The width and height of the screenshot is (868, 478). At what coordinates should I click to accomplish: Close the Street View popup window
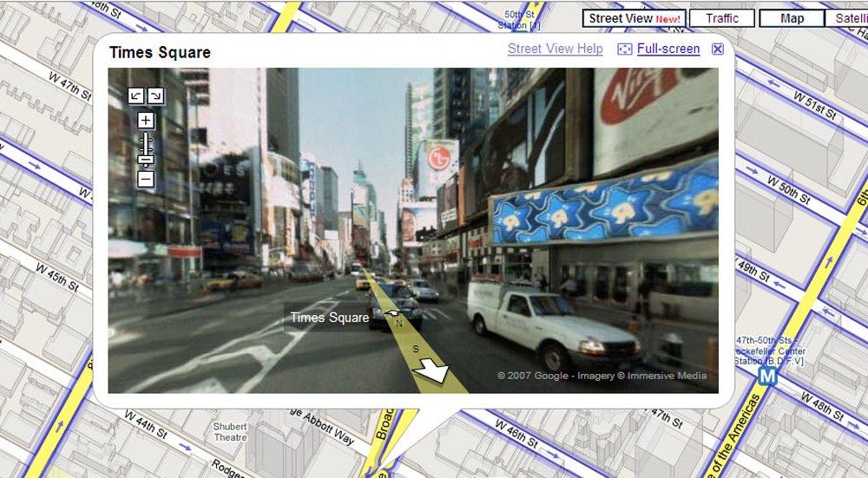pyautogui.click(x=718, y=49)
